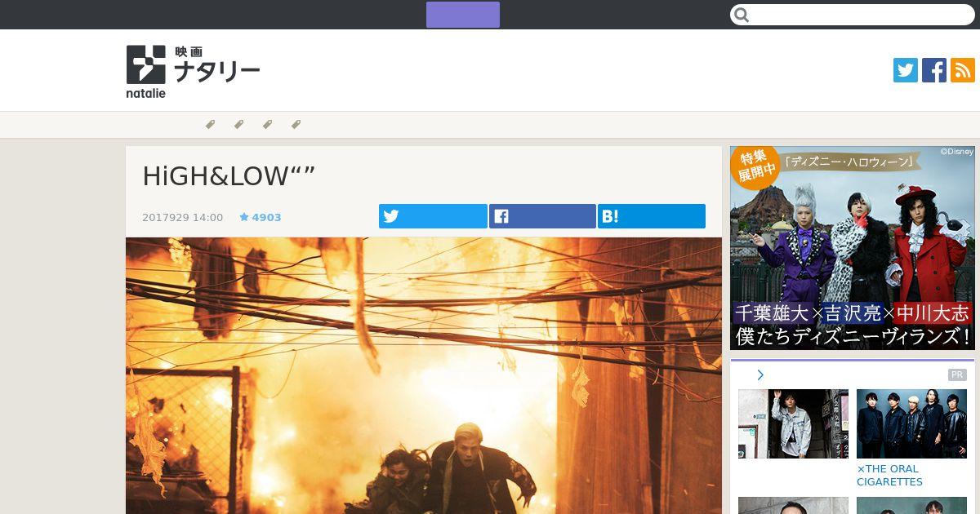Image resolution: width=980 pixels, height=514 pixels.
Task: Bookmark article with Hatena B! button
Action: coord(652,216)
